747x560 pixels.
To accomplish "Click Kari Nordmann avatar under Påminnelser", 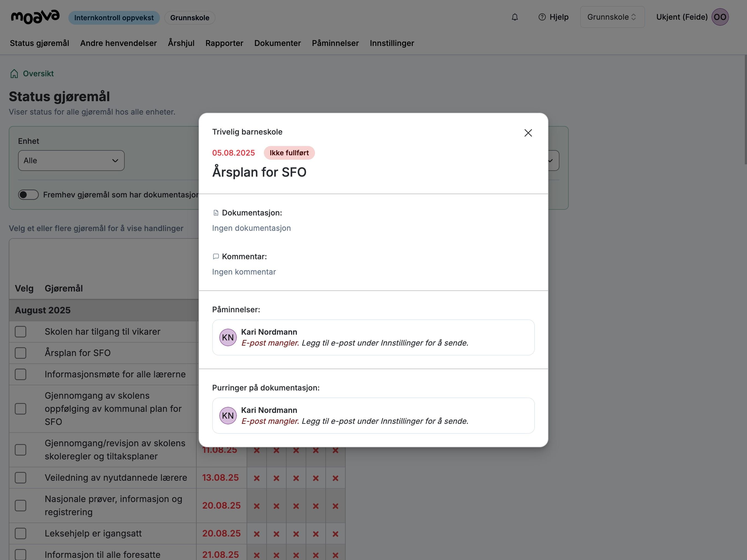I will (227, 337).
